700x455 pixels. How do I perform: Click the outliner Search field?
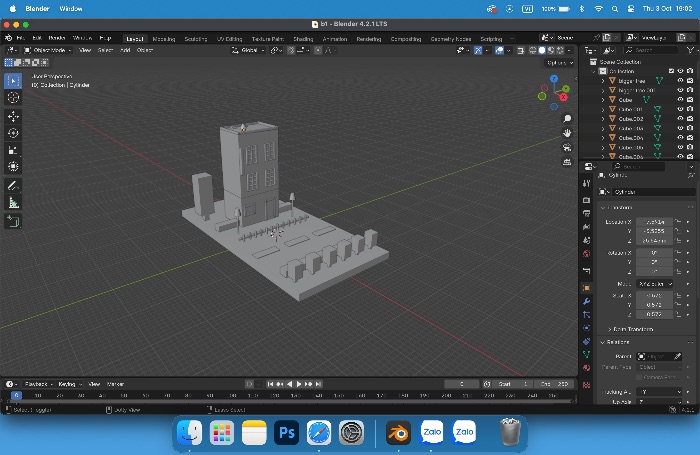pyautogui.click(x=650, y=50)
